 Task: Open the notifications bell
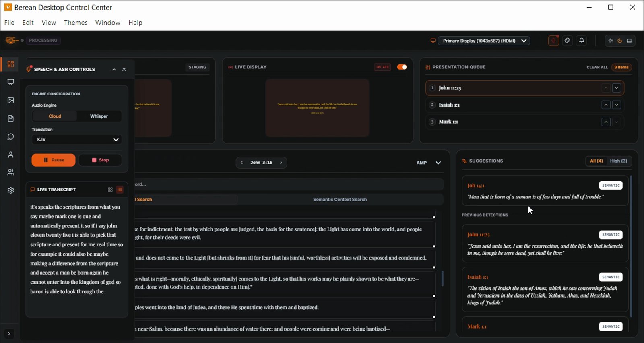[x=582, y=41]
